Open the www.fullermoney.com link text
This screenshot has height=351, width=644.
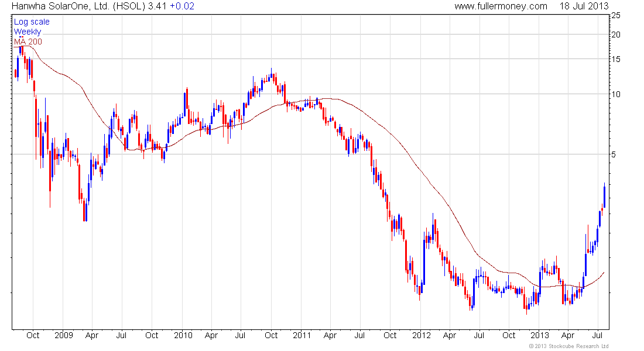(x=501, y=6)
